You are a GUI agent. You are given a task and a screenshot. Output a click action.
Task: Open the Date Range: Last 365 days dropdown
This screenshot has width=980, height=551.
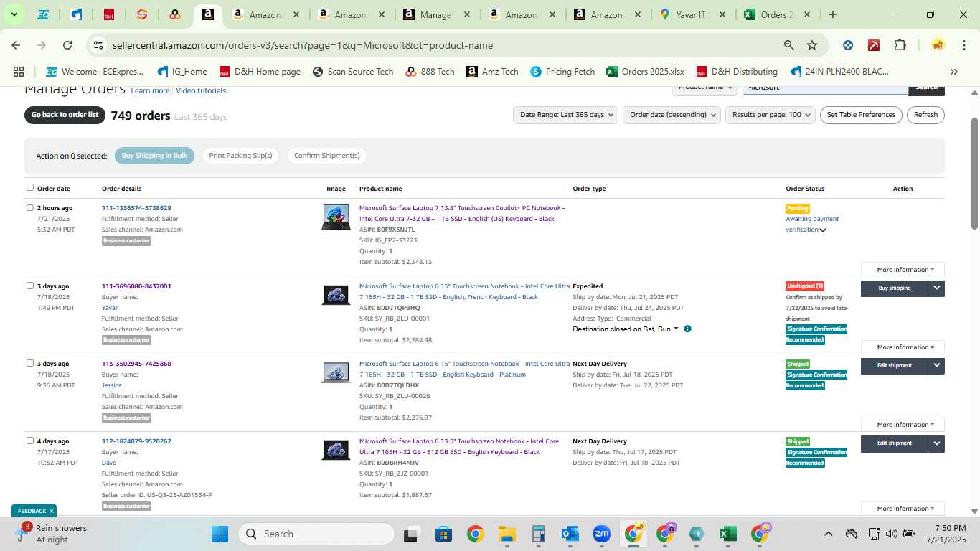(565, 115)
